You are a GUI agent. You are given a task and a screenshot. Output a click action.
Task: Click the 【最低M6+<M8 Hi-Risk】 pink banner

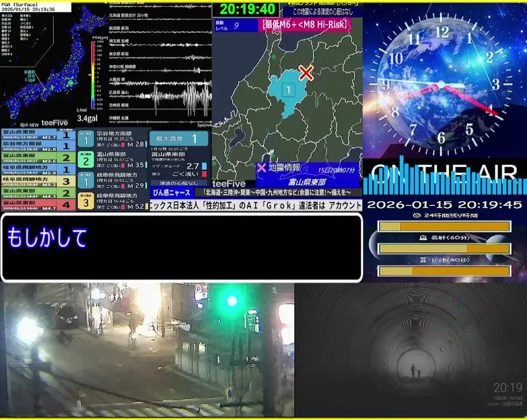(x=305, y=24)
